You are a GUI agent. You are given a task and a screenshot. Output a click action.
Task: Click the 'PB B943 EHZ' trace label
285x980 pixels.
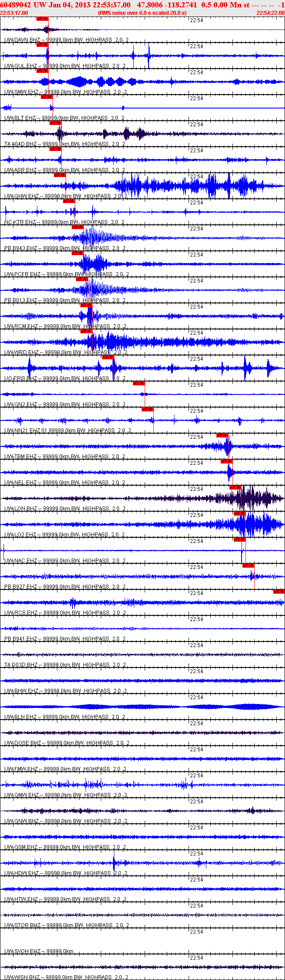[20, 248]
